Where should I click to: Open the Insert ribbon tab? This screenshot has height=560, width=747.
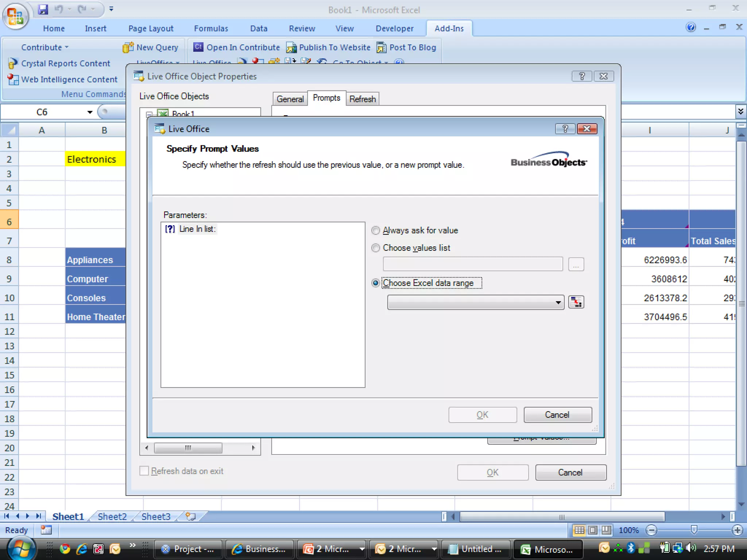pyautogui.click(x=96, y=28)
